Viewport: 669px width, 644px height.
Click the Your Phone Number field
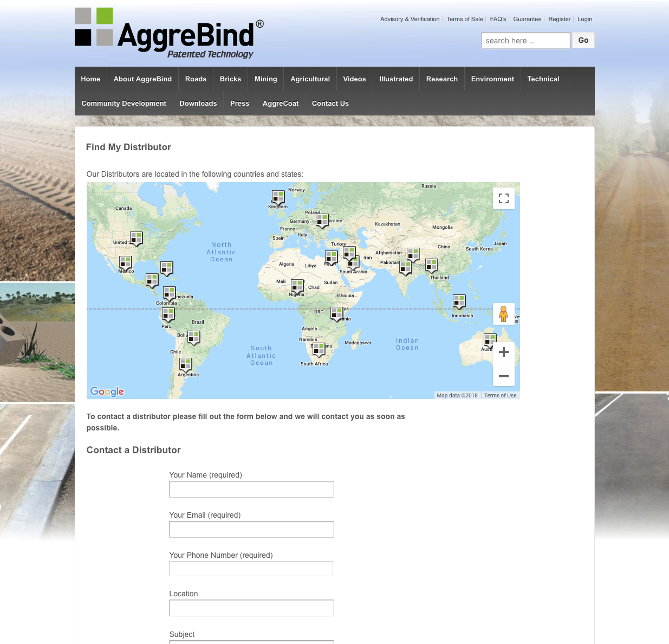coord(251,569)
